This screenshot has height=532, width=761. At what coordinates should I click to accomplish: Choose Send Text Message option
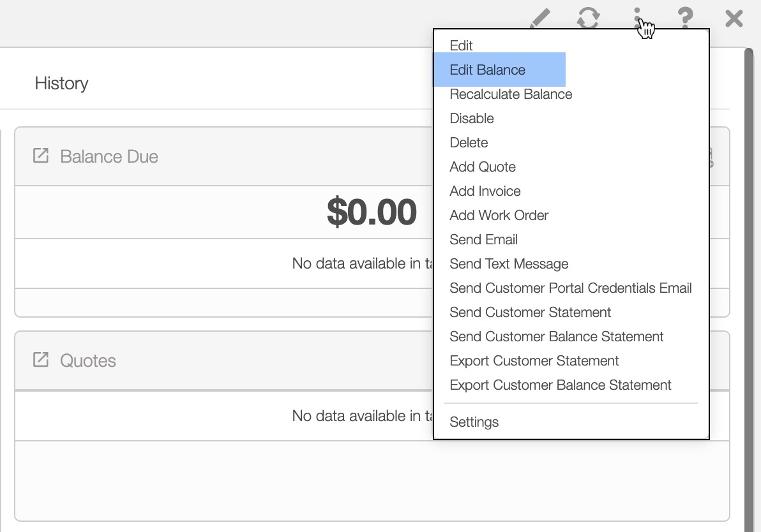point(509,263)
